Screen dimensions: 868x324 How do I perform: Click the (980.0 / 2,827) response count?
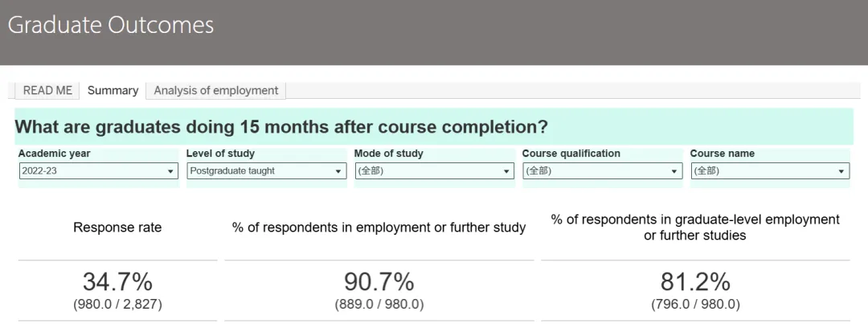(117, 305)
